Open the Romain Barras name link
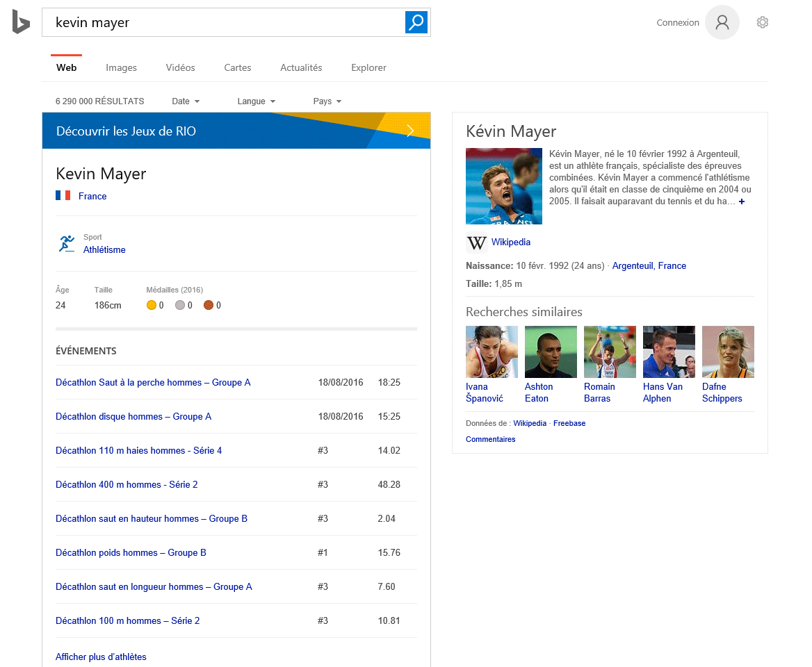Image resolution: width=812 pixels, height=667 pixels. 599,393
